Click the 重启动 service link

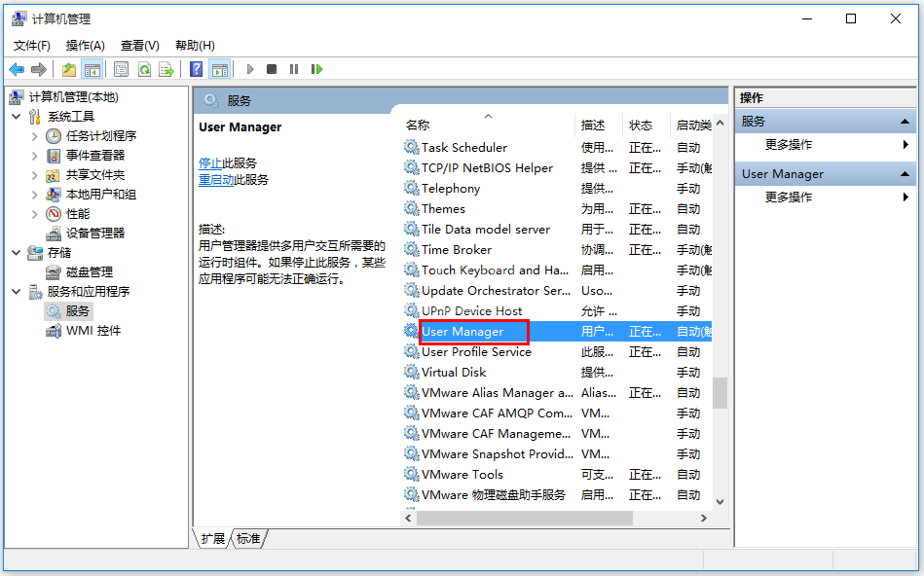click(x=216, y=180)
